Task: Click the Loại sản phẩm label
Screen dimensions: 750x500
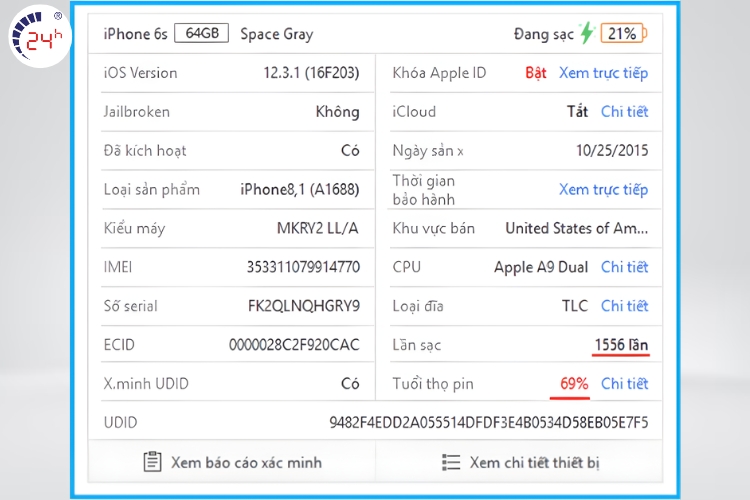Action: coord(152,190)
